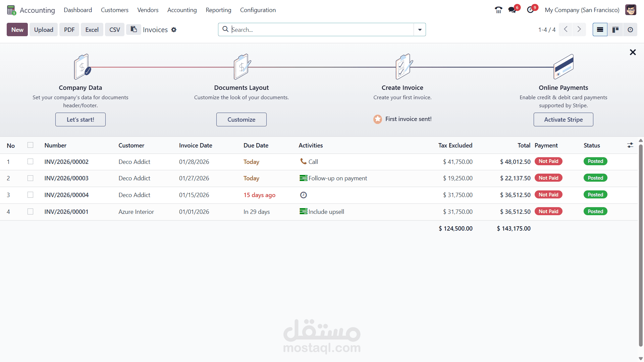Expand the search options dropdown arrow
Image resolution: width=644 pixels, height=362 pixels.
[x=420, y=30]
